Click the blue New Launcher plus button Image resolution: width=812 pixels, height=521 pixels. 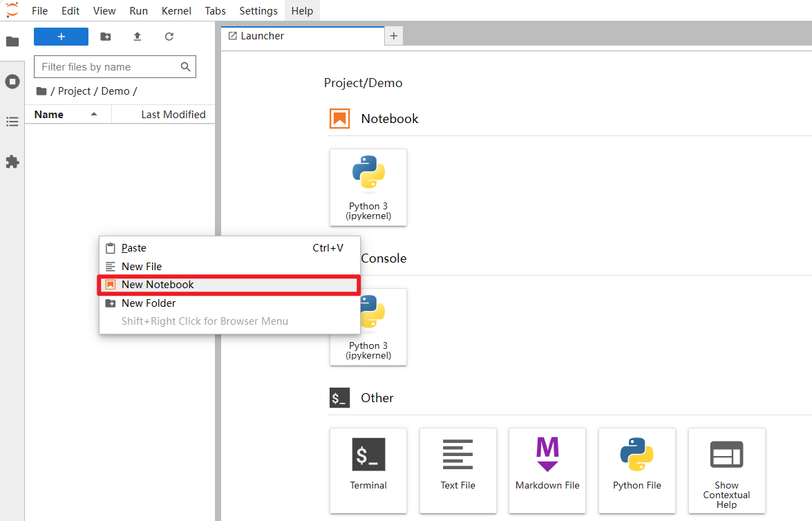(61, 37)
